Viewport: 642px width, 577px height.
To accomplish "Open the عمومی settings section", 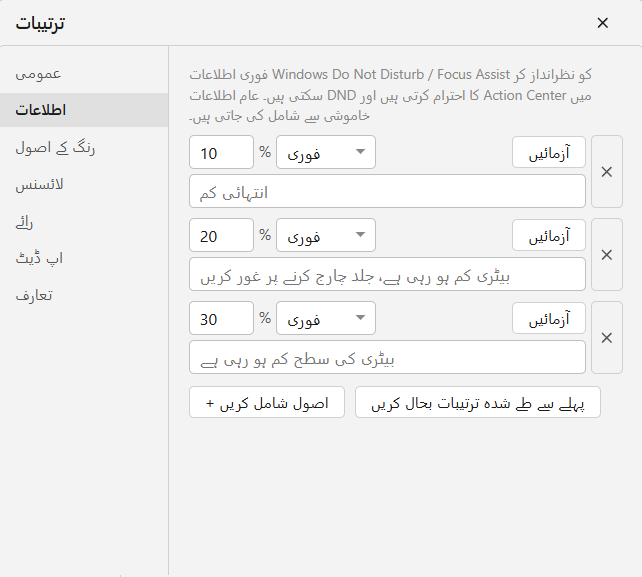I will (84, 74).
